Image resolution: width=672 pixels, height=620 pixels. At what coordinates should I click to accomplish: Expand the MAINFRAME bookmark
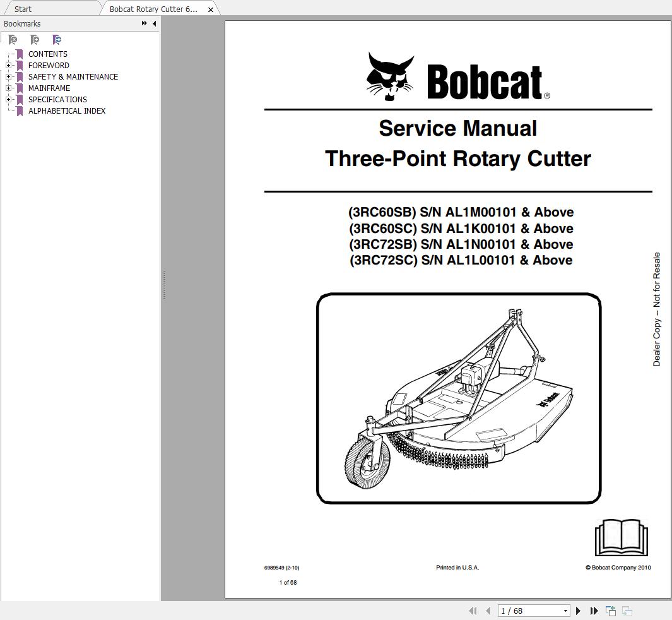click(x=8, y=88)
